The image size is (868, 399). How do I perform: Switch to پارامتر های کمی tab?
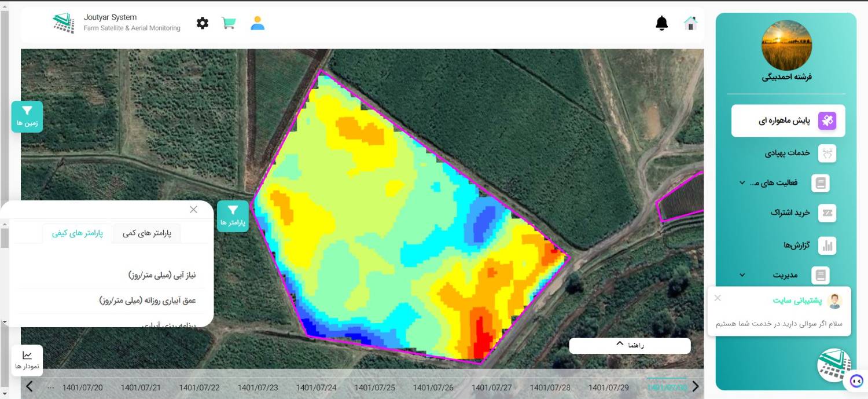coord(147,233)
